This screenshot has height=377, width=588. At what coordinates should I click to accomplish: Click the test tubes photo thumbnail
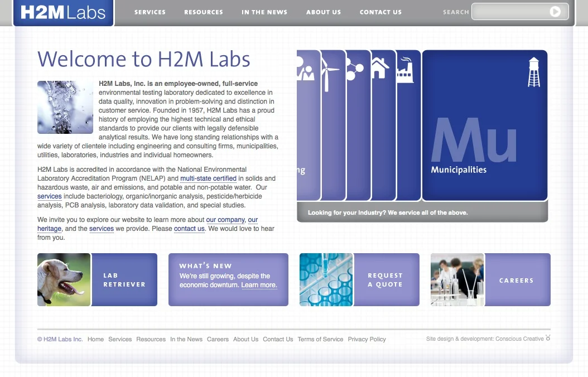click(326, 279)
